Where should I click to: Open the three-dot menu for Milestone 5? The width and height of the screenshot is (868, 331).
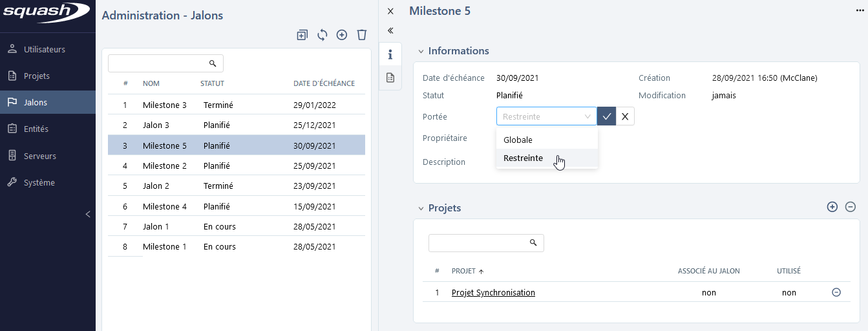(860, 11)
